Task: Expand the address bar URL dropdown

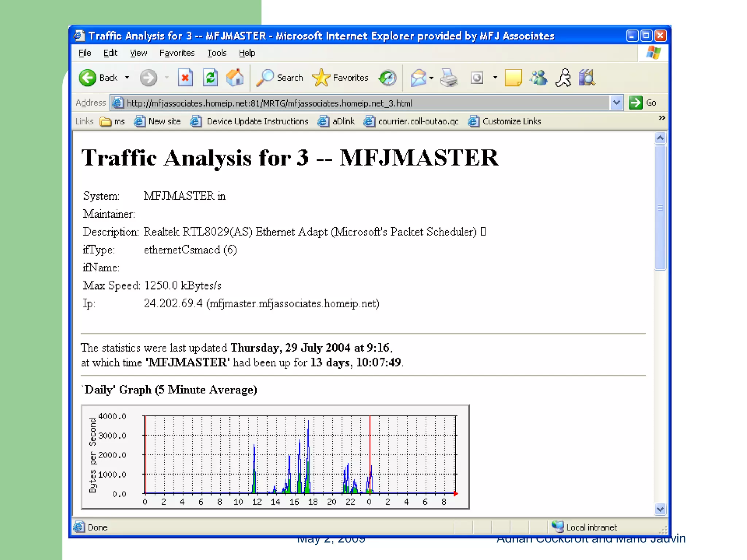Action: [616, 103]
